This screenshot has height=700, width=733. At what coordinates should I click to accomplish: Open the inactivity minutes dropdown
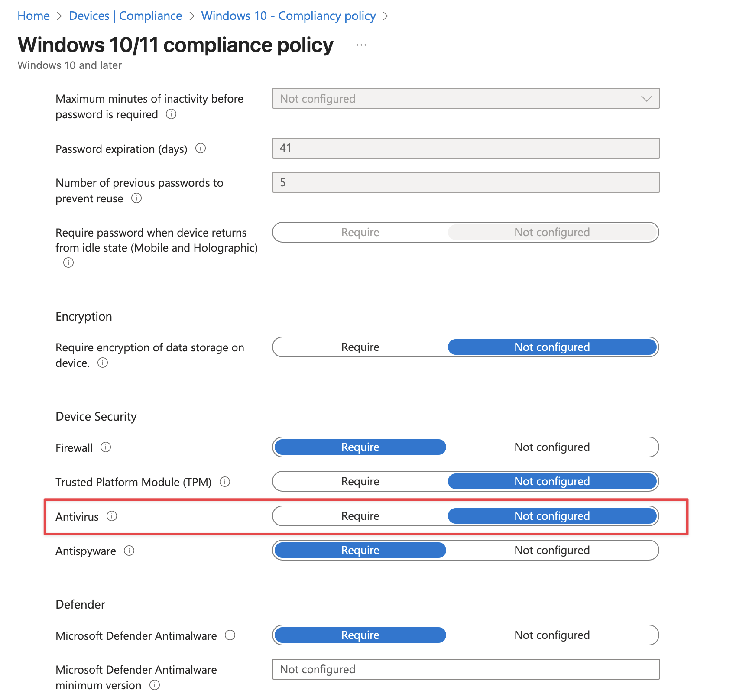click(x=466, y=99)
